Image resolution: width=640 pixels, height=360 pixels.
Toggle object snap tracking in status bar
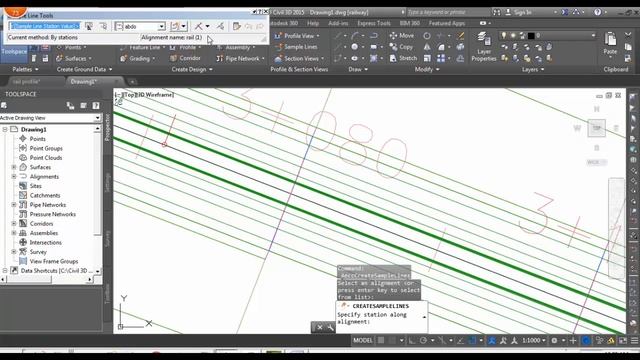pyautogui.click(x=460, y=340)
